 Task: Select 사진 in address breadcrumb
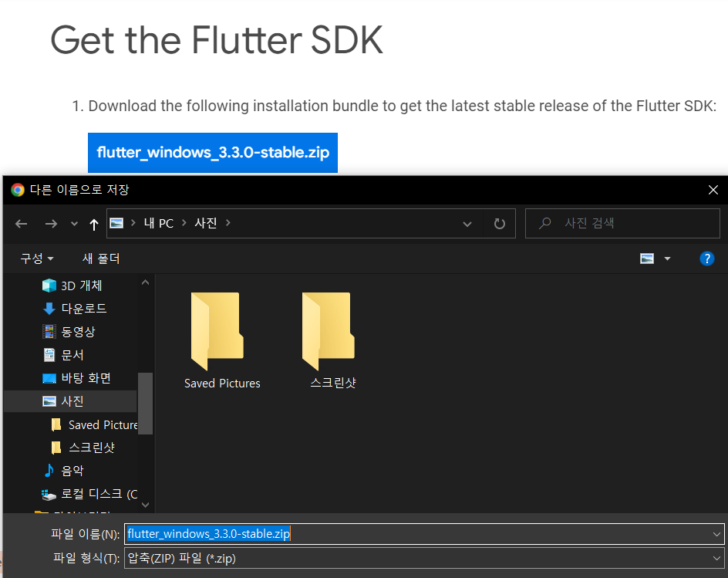206,223
